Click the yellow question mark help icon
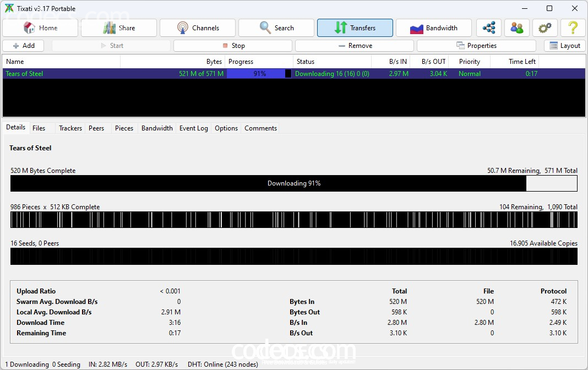 573,28
